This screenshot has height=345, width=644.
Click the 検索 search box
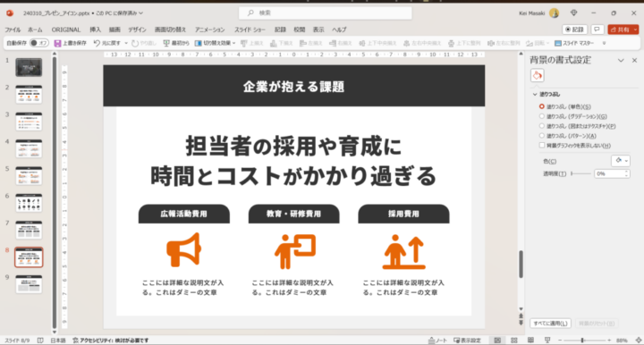pos(326,13)
